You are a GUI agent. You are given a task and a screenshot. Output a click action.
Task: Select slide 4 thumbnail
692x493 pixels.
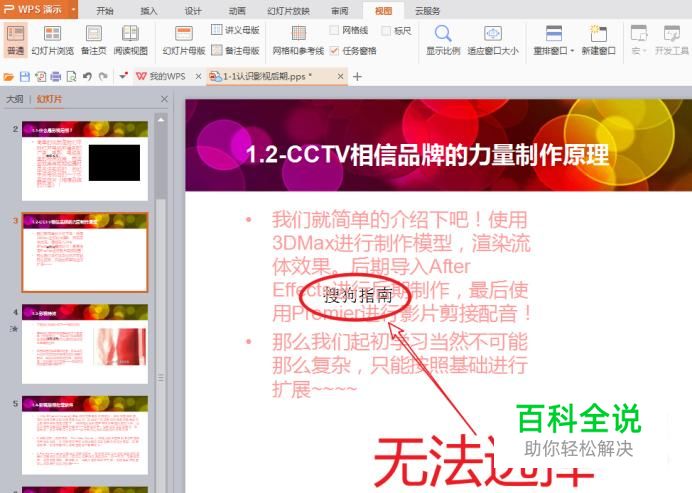point(85,343)
